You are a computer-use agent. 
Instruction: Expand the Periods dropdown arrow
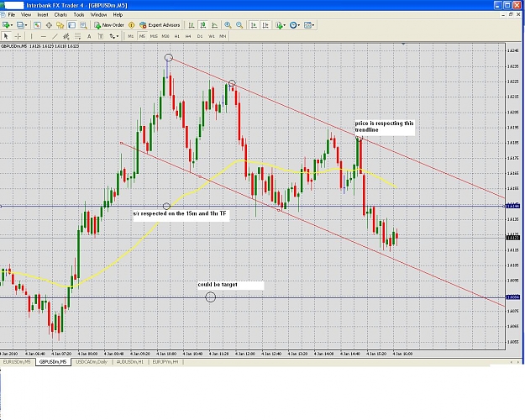[299, 25]
